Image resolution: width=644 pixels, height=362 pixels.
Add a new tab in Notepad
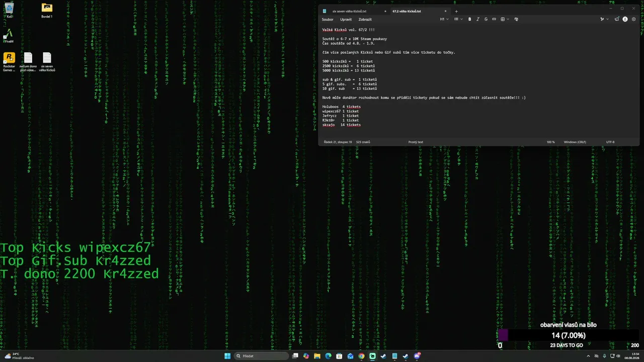456,11
